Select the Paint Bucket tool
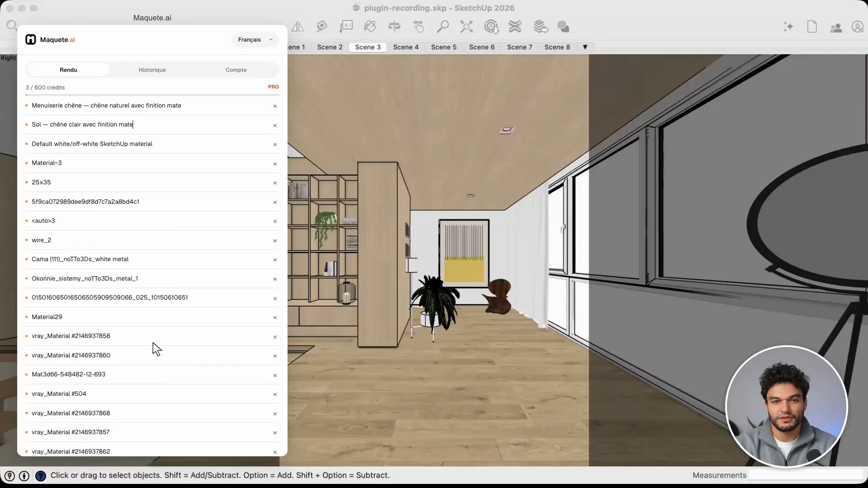The width and height of the screenshot is (868, 488). point(370,27)
